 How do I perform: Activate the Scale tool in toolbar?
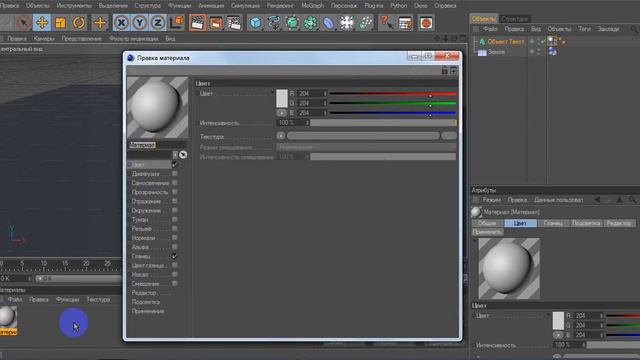click(60, 23)
